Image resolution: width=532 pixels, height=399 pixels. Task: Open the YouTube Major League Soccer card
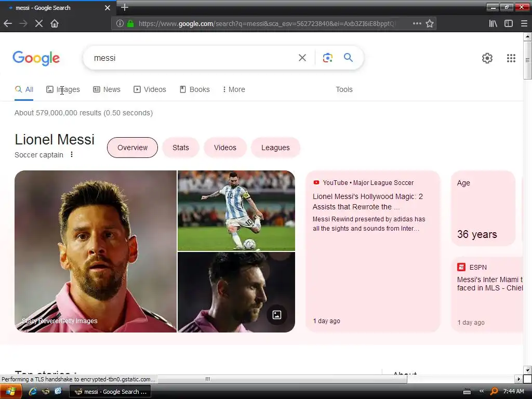coord(373,251)
